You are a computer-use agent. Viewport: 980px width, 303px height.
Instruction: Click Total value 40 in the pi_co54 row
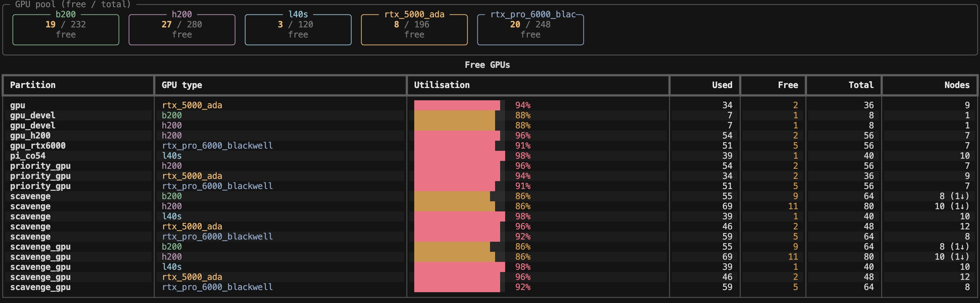point(869,156)
